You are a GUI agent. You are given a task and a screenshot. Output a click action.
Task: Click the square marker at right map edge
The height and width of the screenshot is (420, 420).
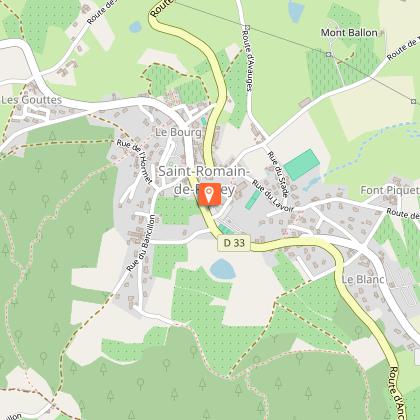(x=413, y=101)
